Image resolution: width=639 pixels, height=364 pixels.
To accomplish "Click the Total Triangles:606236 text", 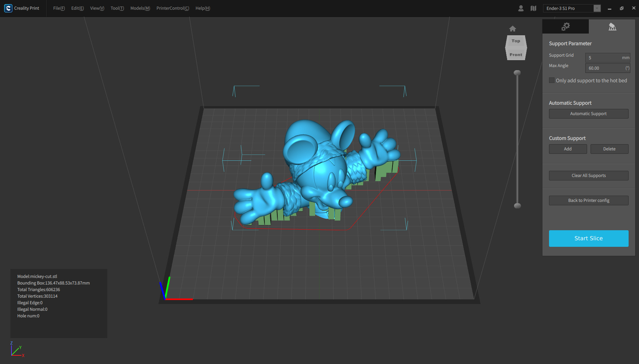I will point(38,290).
